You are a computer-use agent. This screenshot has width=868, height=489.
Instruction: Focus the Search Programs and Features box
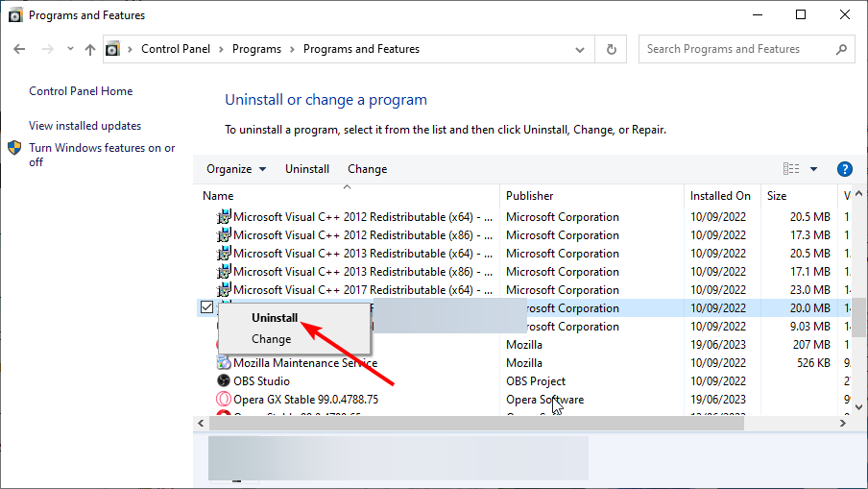[x=746, y=49]
